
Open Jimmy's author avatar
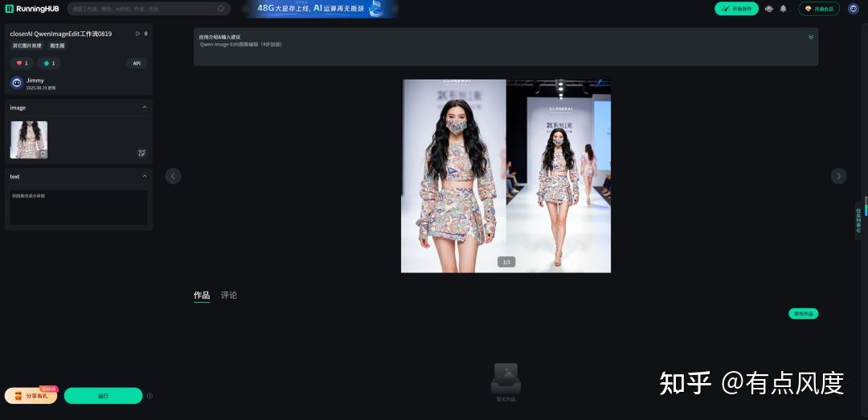(17, 83)
